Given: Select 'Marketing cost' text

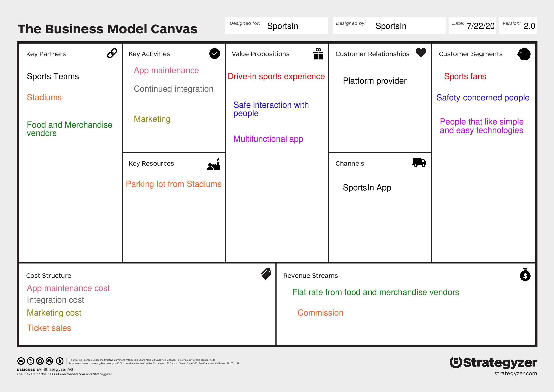Looking at the screenshot, I should pyautogui.click(x=54, y=313).
